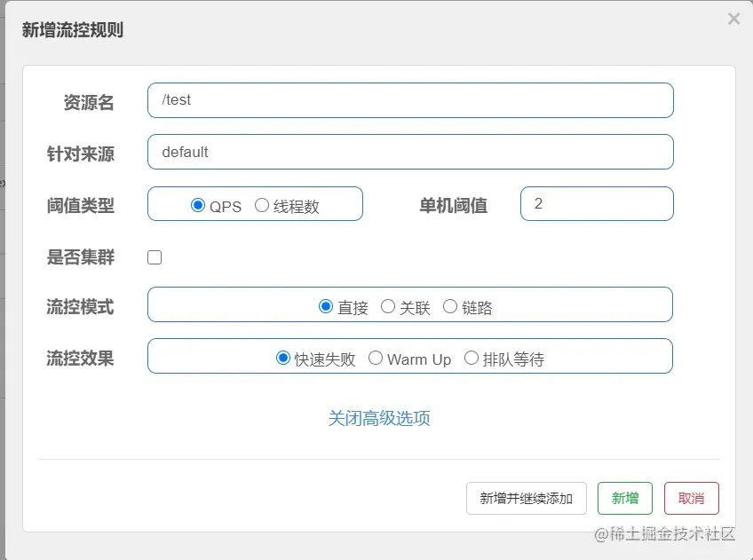This screenshot has width=753, height=560.
Task: Click the 流控效果 label
Action: click(x=80, y=359)
